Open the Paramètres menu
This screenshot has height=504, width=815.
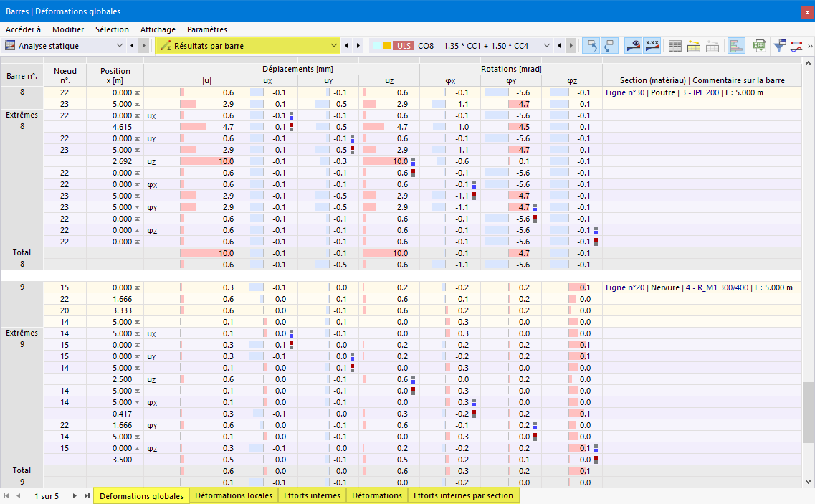pos(207,29)
